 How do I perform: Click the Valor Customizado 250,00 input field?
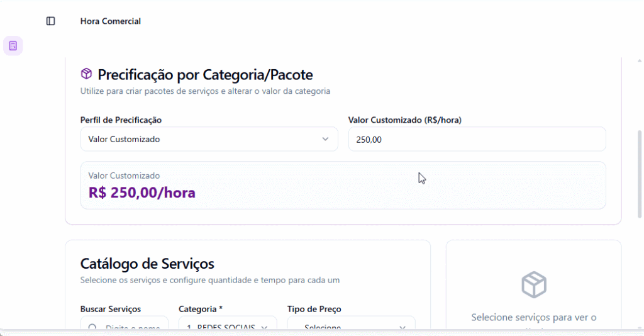[x=477, y=139]
